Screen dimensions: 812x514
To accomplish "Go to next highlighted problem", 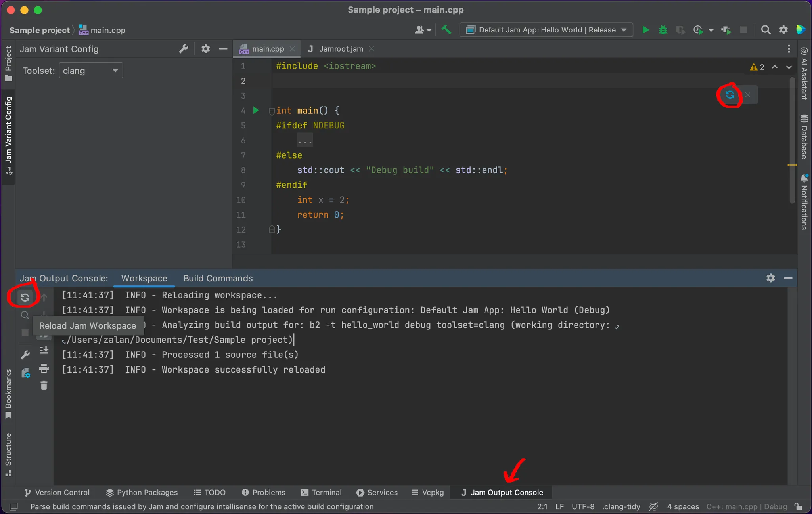I will pos(789,67).
